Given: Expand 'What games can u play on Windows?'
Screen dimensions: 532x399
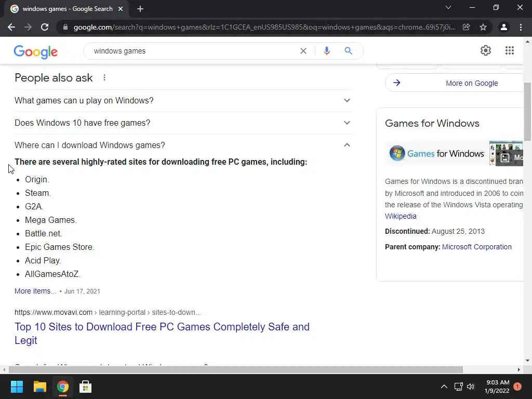Looking at the screenshot, I should pos(184,100).
